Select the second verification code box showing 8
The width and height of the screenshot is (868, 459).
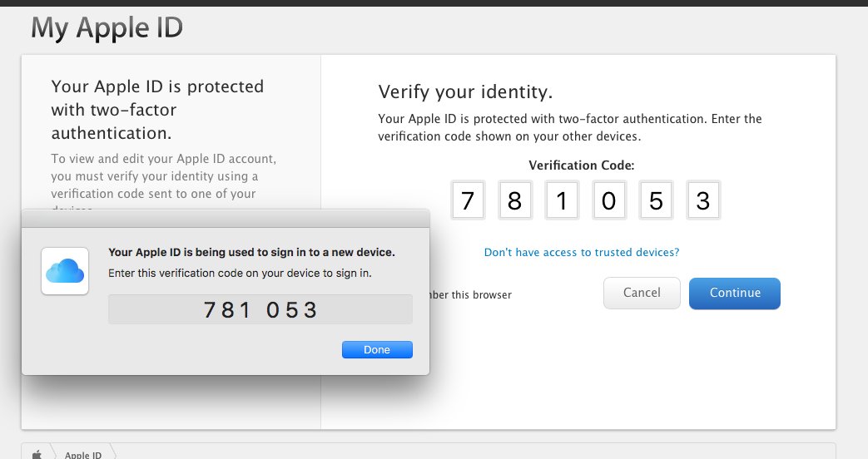(515, 200)
